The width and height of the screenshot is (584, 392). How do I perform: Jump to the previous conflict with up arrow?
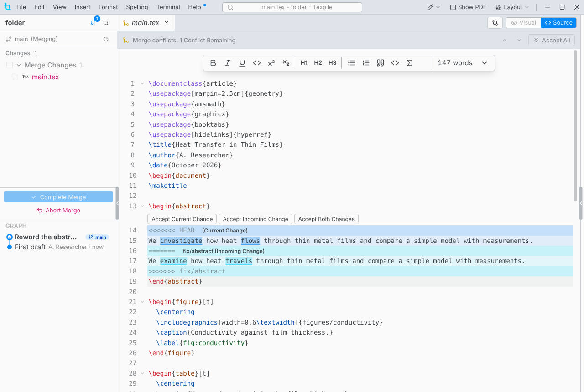pyautogui.click(x=505, y=40)
